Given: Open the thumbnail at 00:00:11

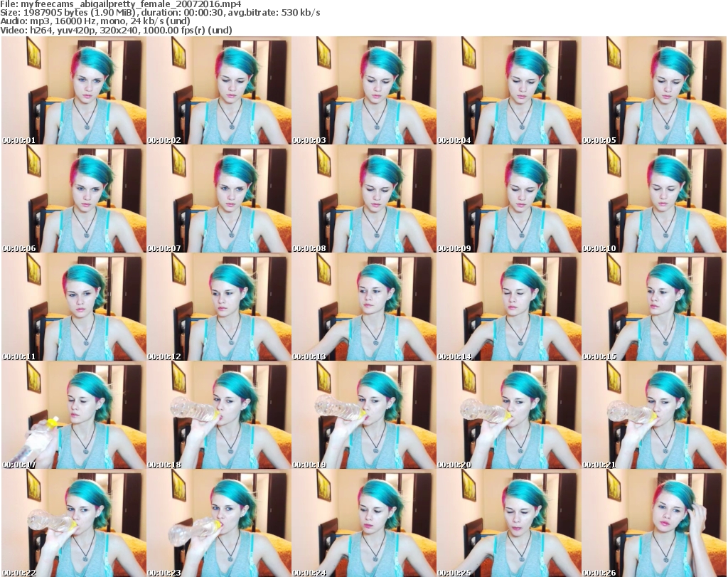Looking at the screenshot, I should 74,307.
